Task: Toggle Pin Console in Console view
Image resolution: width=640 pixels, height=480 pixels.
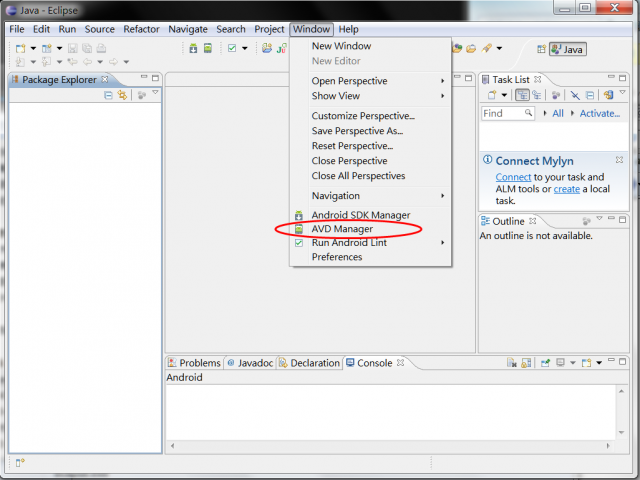Action: (545, 362)
